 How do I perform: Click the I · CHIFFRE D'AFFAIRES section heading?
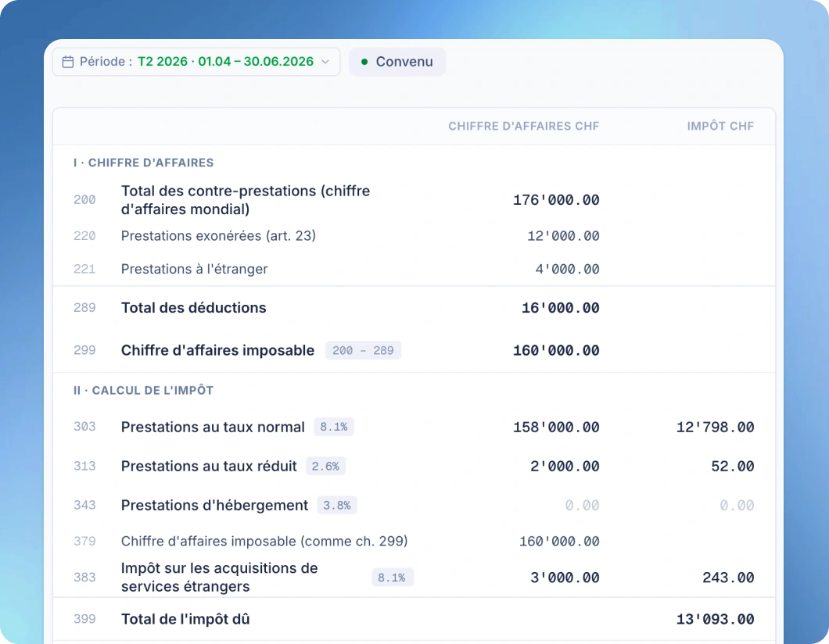click(x=143, y=163)
